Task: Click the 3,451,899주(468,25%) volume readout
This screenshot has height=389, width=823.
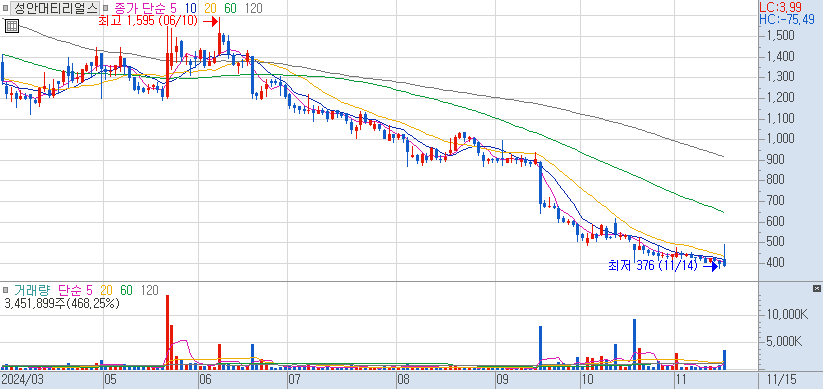Action: tap(62, 303)
